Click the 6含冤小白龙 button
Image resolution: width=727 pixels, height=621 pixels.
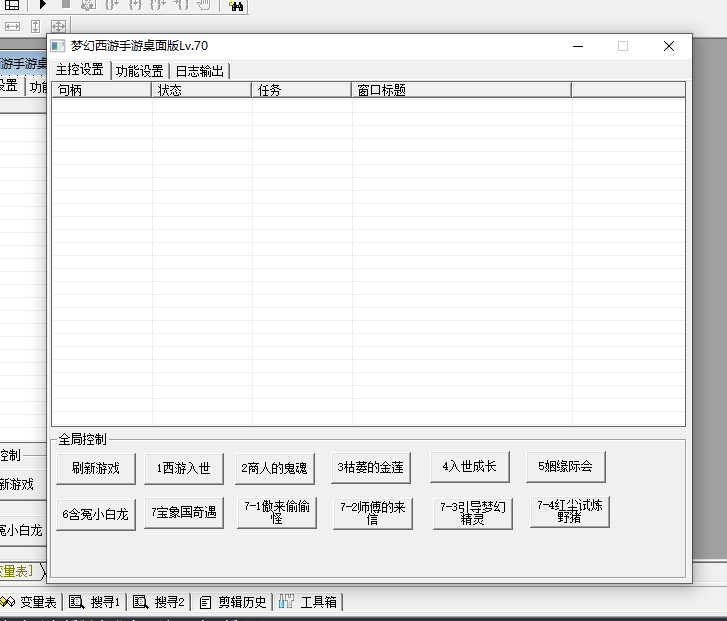coord(96,514)
